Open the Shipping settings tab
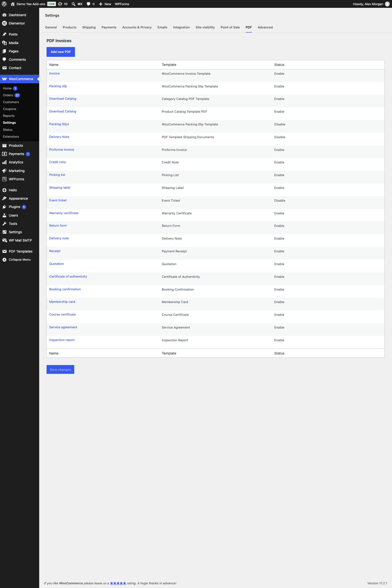The image size is (392, 588). pyautogui.click(x=89, y=27)
